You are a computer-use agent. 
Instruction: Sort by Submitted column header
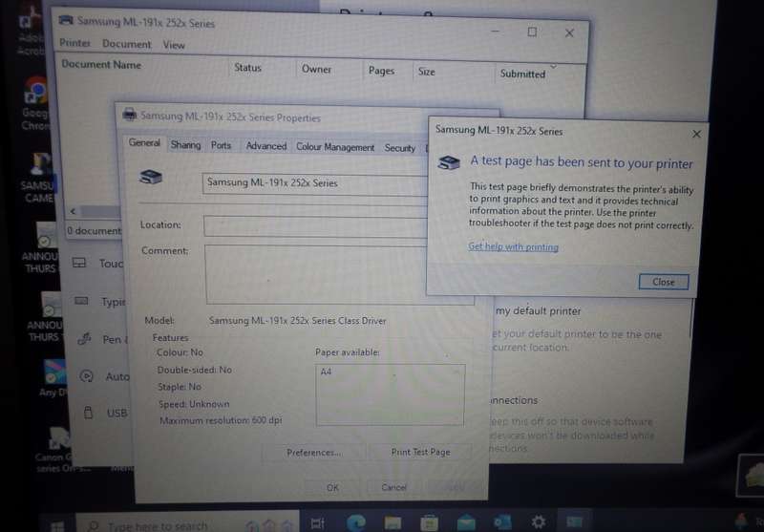(x=522, y=74)
